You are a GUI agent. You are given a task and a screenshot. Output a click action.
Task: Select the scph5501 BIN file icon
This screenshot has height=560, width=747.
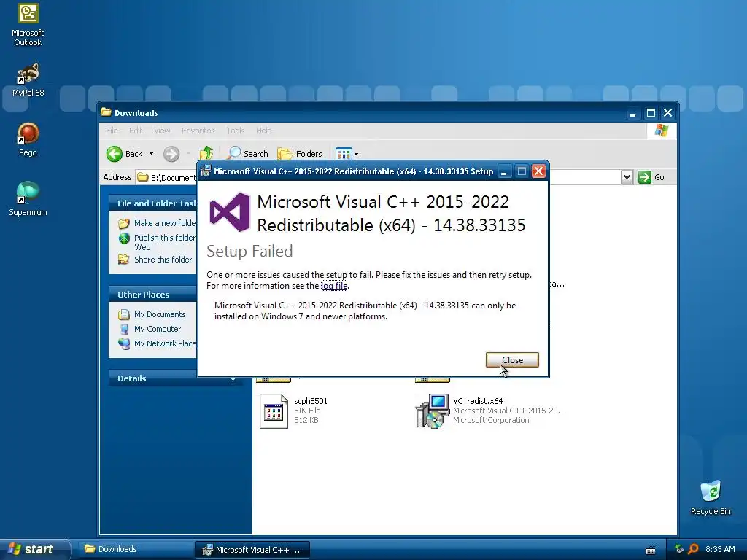click(x=274, y=411)
